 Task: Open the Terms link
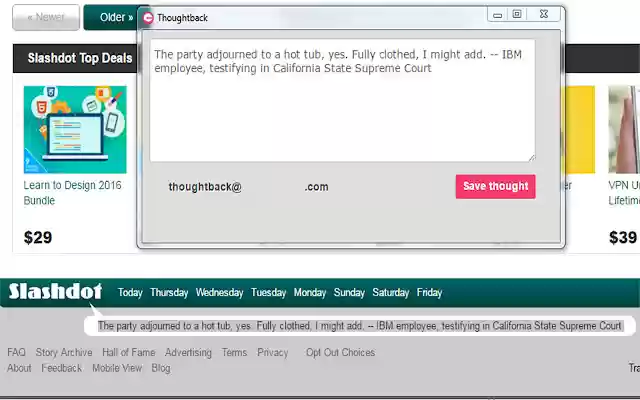pyautogui.click(x=234, y=352)
